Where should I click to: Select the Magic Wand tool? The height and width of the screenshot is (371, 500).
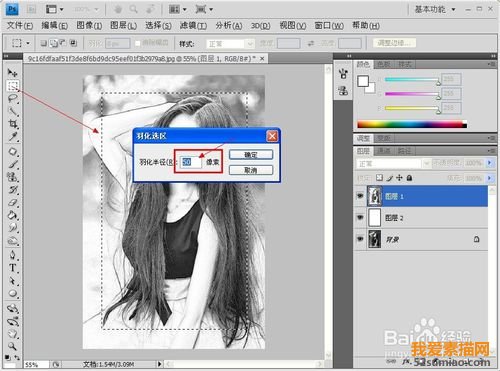(x=13, y=111)
